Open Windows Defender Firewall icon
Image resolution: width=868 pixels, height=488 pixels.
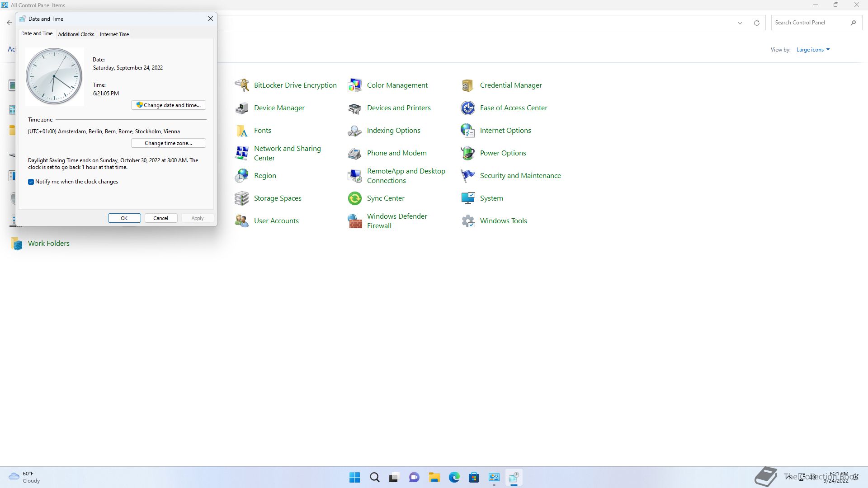[355, 221]
